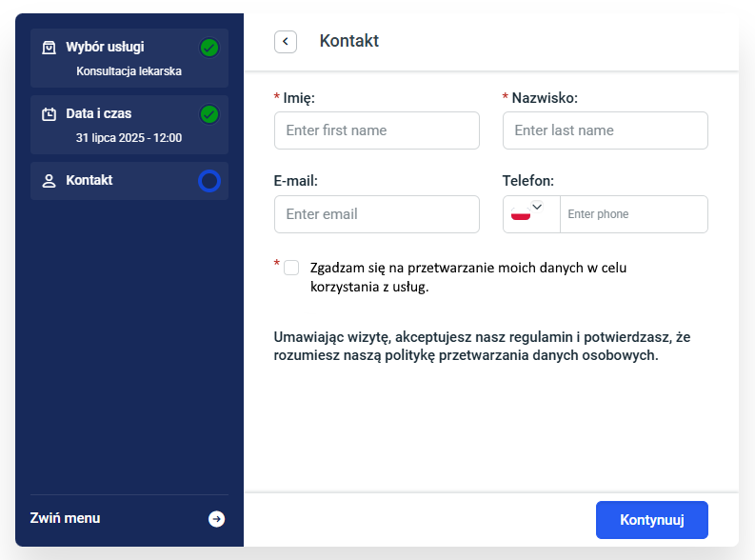The height and width of the screenshot is (560, 755).
Task: Click the Nazwisko last name input
Action: pos(606,130)
